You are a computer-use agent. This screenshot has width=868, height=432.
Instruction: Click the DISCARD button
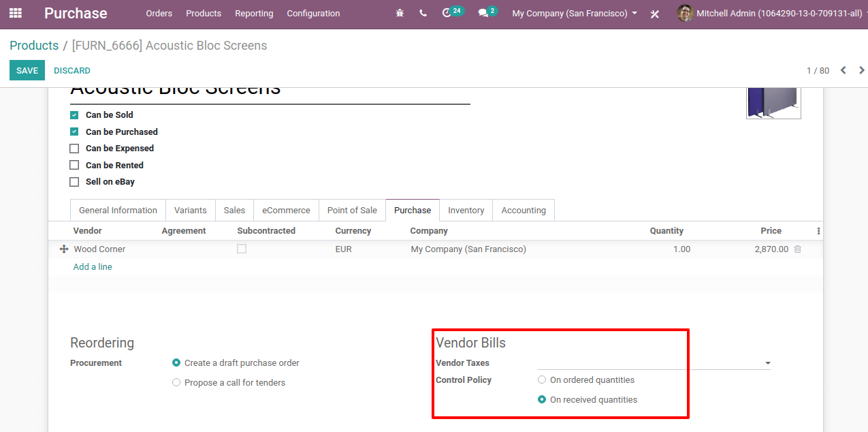tap(72, 70)
